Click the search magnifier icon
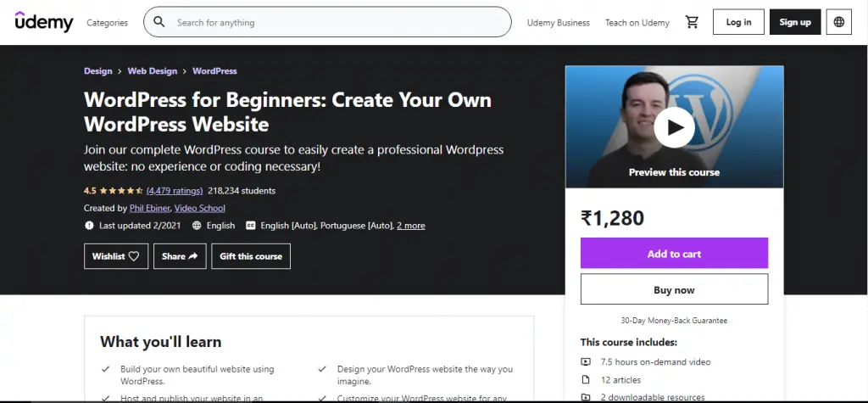This screenshot has height=403, width=868. 159,23
